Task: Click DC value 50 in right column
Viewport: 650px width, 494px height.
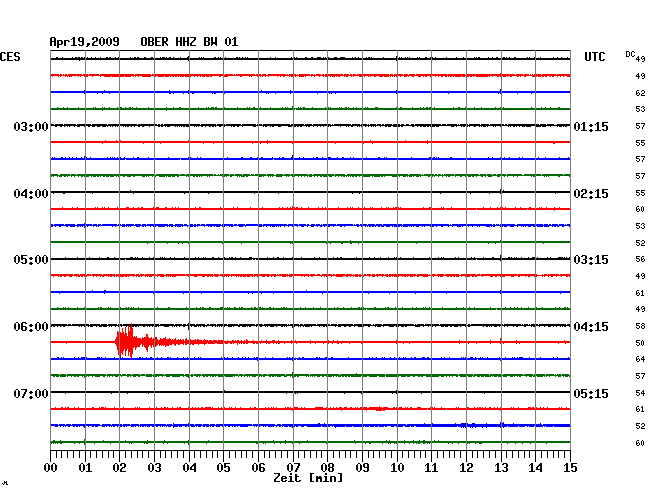Action: tap(640, 343)
